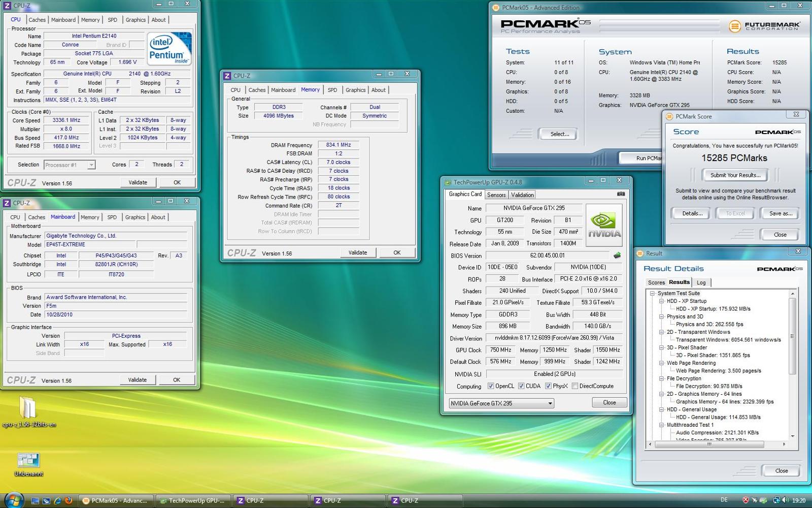Click the GPU-Z BIOS Version field
The image size is (812, 508).
pyautogui.click(x=548, y=256)
